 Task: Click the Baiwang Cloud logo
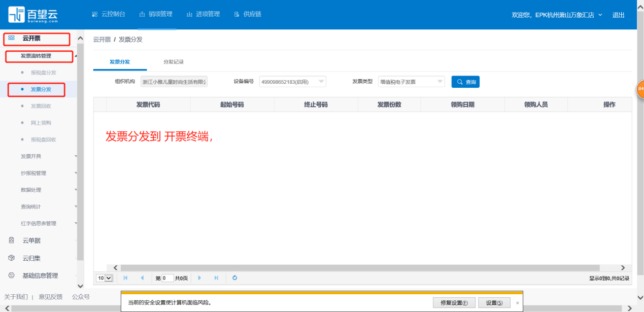[33, 15]
